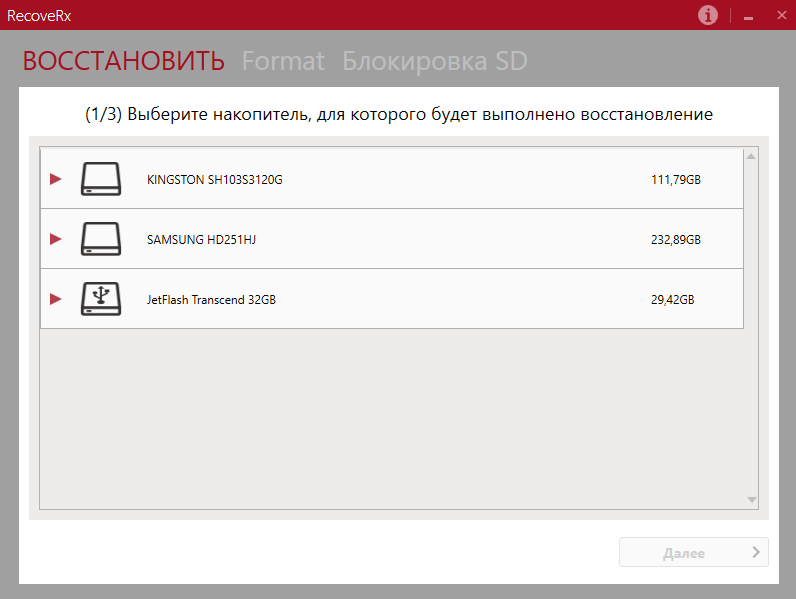This screenshot has height=599, width=796.
Task: Click the 29,42GB size value
Action: [672, 300]
